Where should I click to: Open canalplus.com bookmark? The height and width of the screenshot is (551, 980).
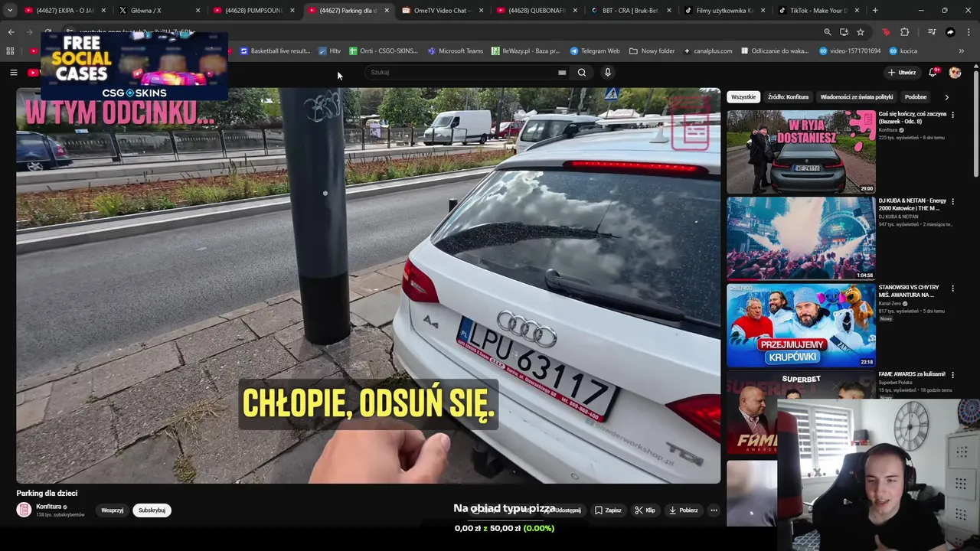[708, 51]
